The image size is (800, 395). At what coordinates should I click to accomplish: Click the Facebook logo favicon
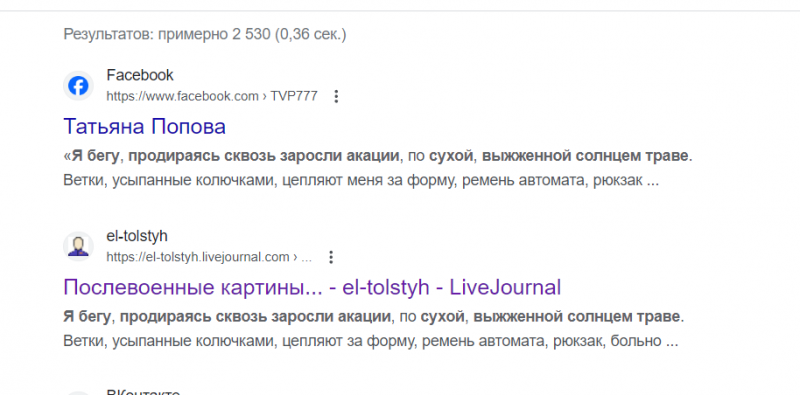click(78, 86)
